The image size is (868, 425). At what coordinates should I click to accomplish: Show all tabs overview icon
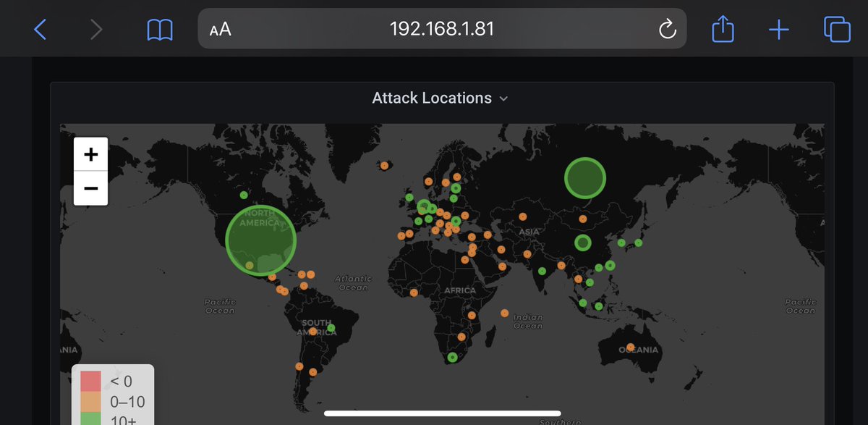pyautogui.click(x=837, y=30)
